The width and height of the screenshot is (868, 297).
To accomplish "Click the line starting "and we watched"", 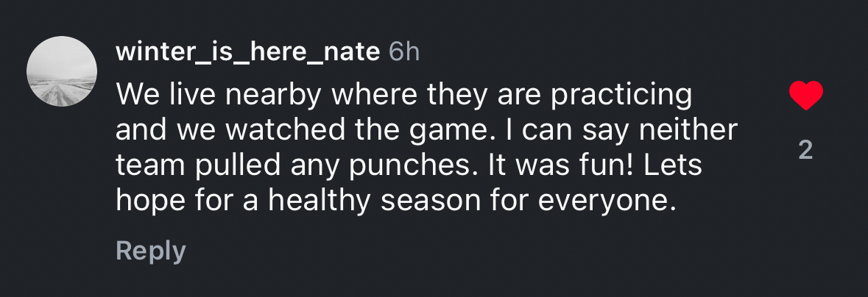I will point(426,130).
